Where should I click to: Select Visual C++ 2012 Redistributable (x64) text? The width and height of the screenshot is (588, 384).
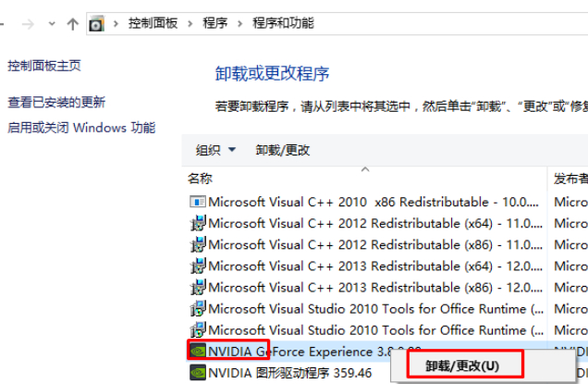375,223
